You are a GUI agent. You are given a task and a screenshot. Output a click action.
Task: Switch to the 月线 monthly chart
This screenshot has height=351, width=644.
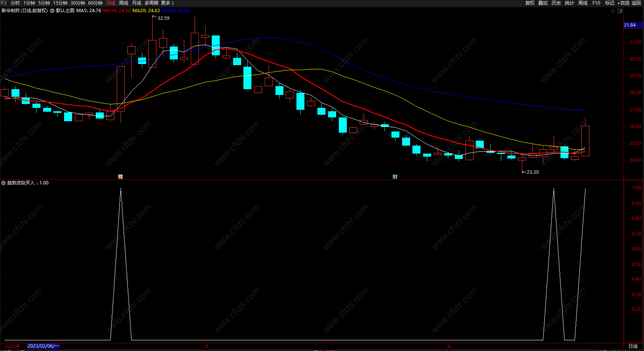pyautogui.click(x=137, y=3)
